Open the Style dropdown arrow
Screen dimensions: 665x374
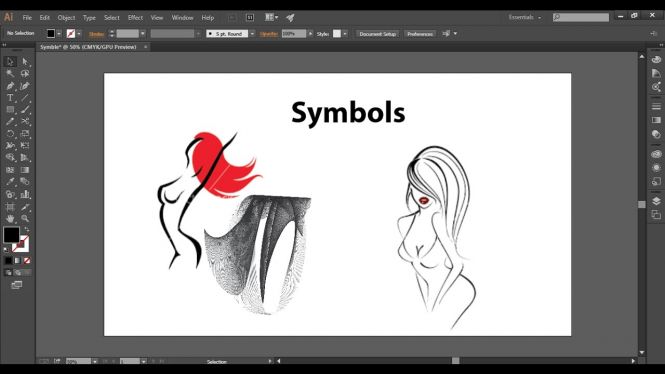tap(345, 33)
